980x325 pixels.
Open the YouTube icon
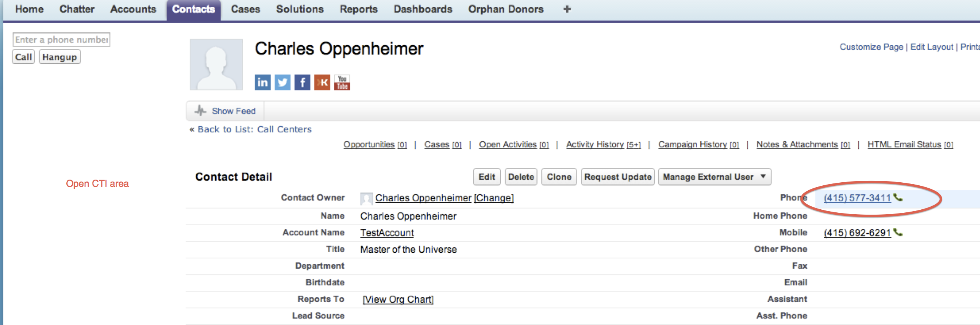click(x=342, y=83)
